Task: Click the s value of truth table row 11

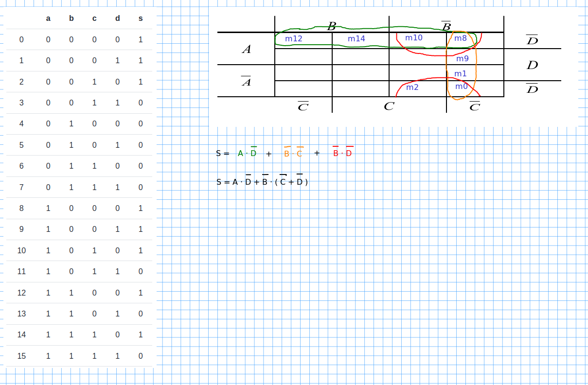Action: (141, 271)
